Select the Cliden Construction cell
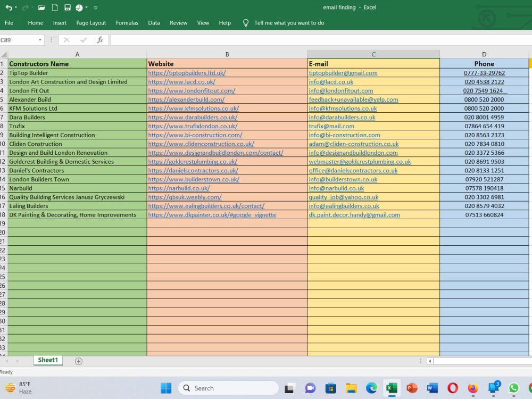The width and height of the screenshot is (532, 399). tap(77, 144)
